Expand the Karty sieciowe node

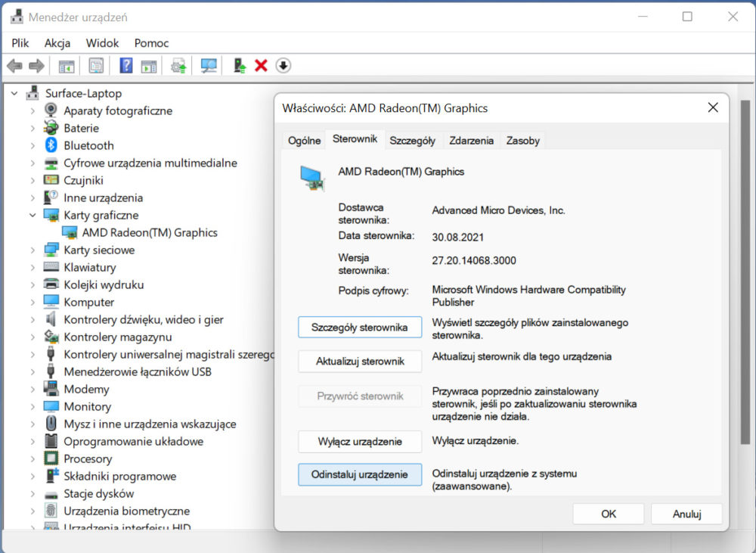[33, 250]
